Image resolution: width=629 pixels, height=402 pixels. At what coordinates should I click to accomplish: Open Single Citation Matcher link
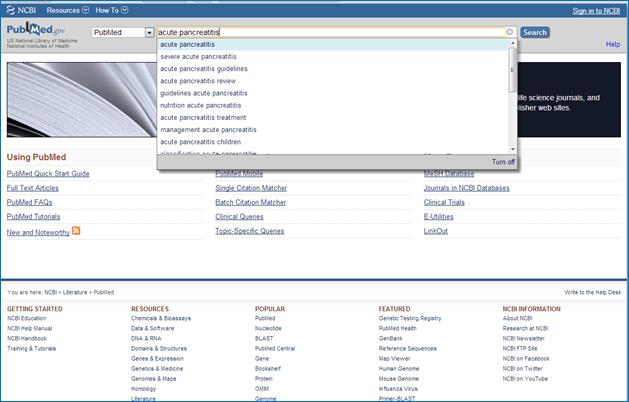click(251, 188)
